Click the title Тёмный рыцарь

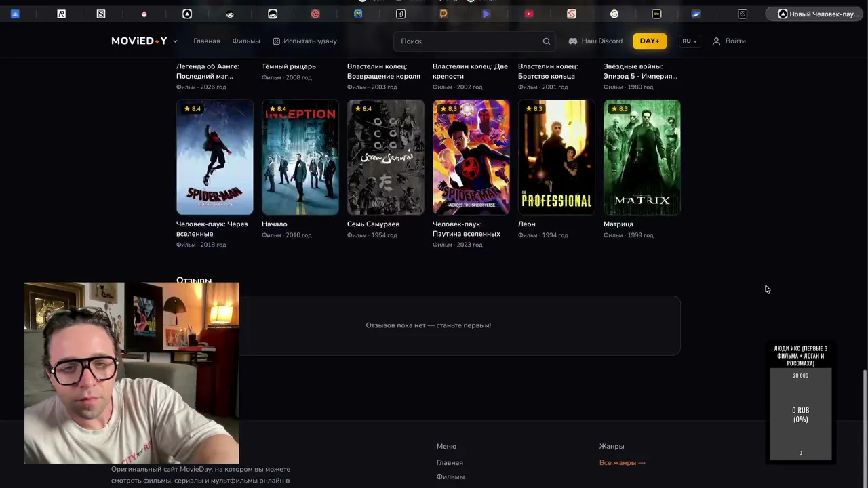click(289, 66)
